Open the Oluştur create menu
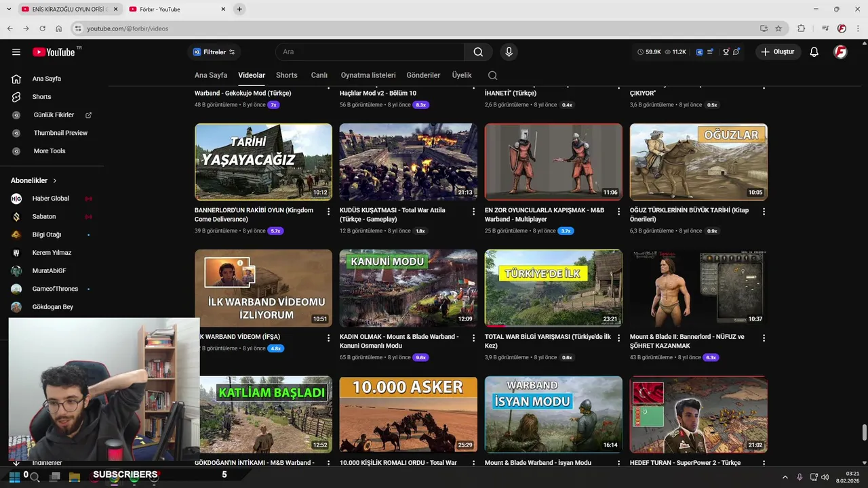 tap(778, 52)
